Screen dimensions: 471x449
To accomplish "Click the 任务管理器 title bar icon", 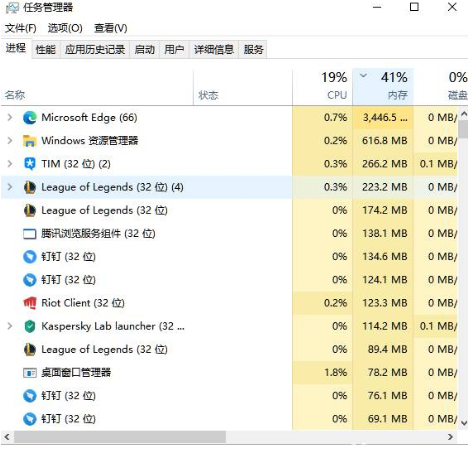I will pos(12,8).
